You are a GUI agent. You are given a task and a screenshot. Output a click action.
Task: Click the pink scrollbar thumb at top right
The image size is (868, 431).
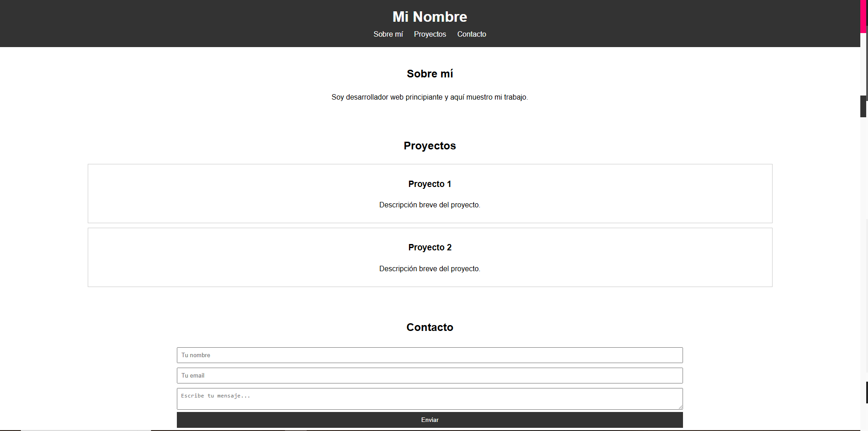[863, 16]
